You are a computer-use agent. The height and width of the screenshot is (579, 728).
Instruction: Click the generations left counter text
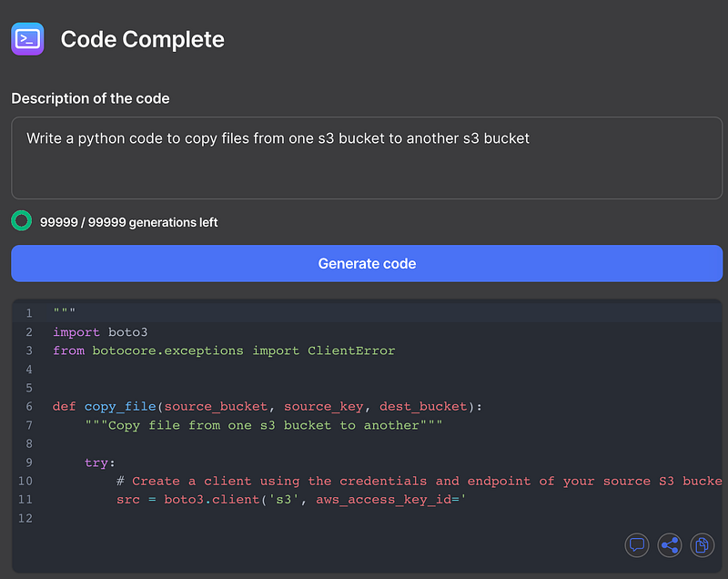pos(128,222)
